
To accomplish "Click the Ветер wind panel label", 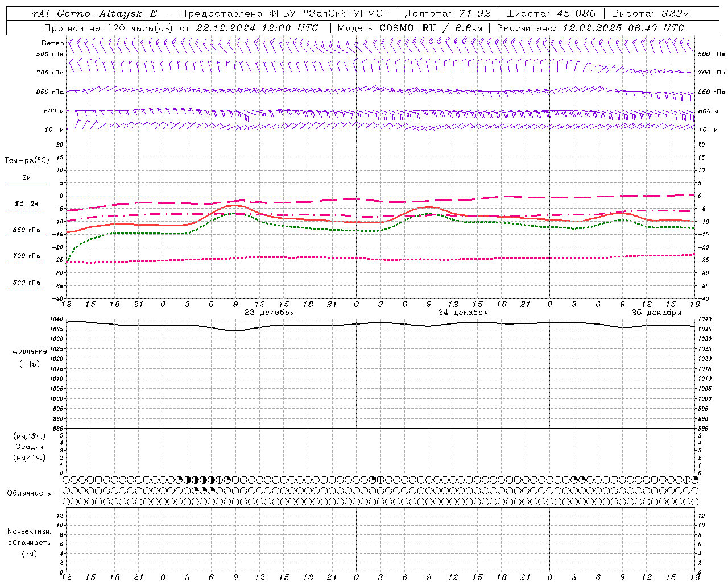I will [x=52, y=43].
